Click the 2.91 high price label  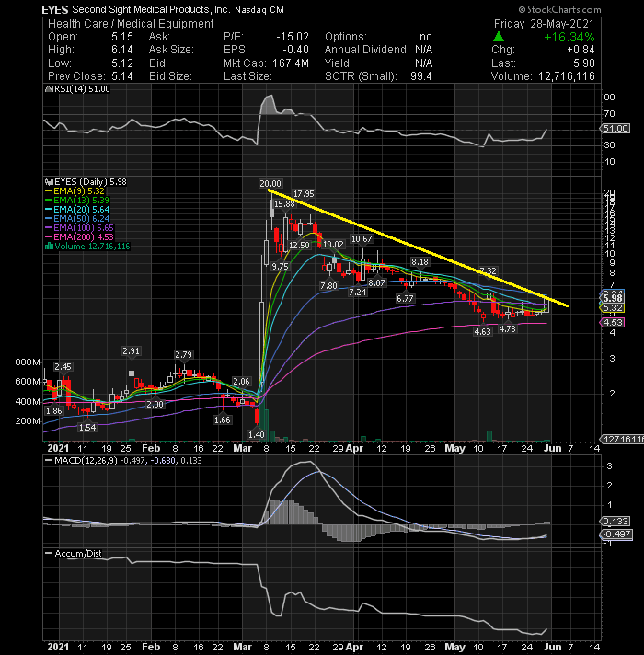pyautogui.click(x=131, y=351)
